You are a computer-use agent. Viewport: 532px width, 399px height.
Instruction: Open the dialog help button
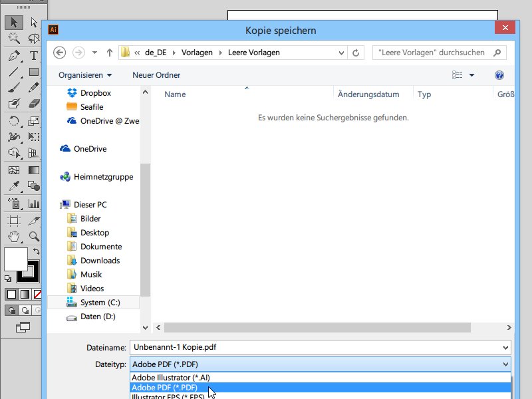click(499, 75)
